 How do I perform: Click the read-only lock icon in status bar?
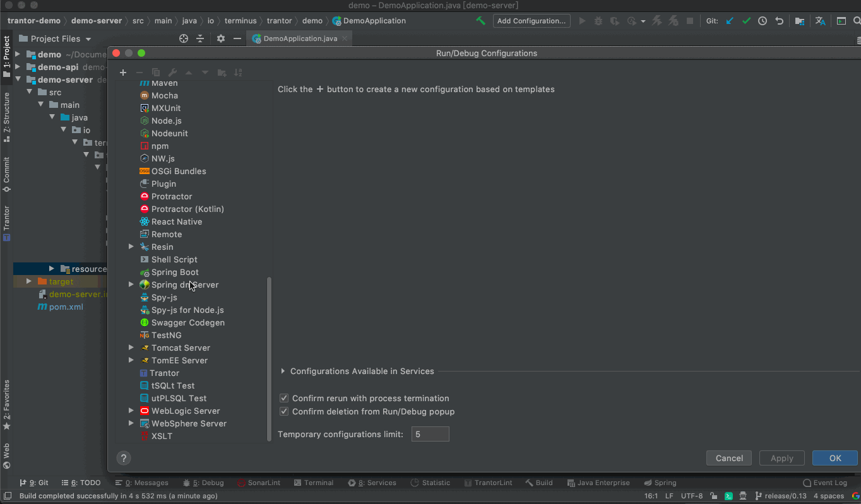coord(713,496)
